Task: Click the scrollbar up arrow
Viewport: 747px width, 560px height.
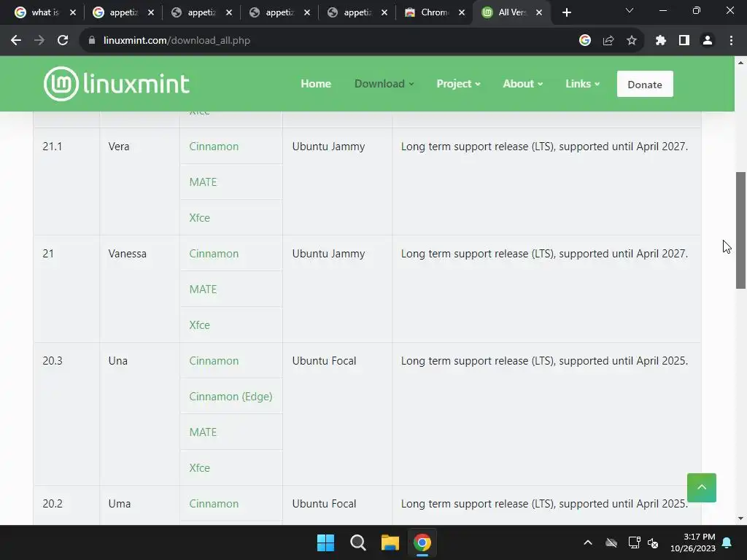Action: pos(740,63)
